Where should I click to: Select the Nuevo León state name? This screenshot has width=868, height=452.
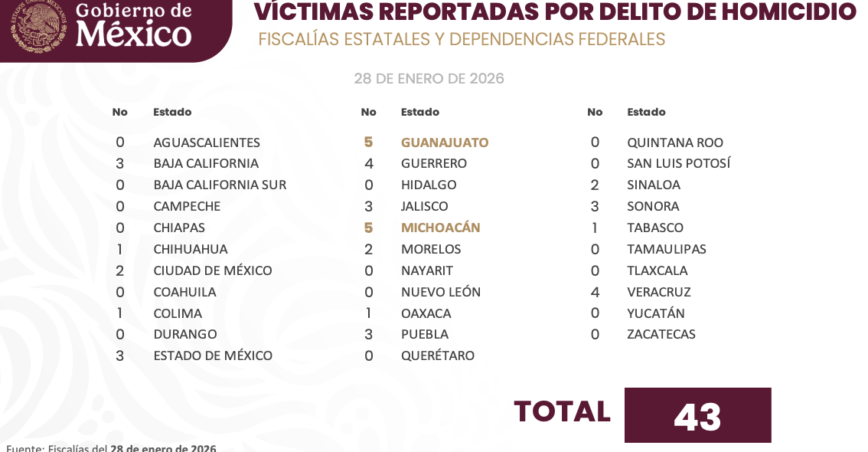(x=440, y=292)
